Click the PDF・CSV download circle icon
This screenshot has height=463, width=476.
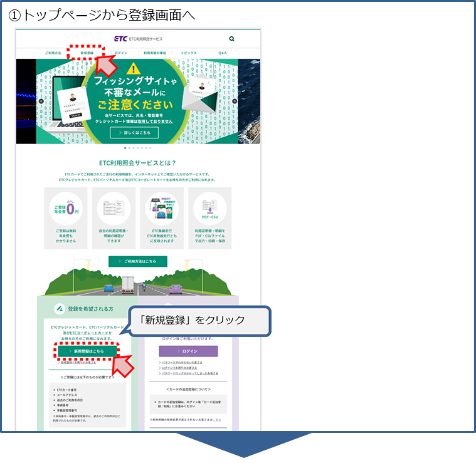tap(209, 209)
